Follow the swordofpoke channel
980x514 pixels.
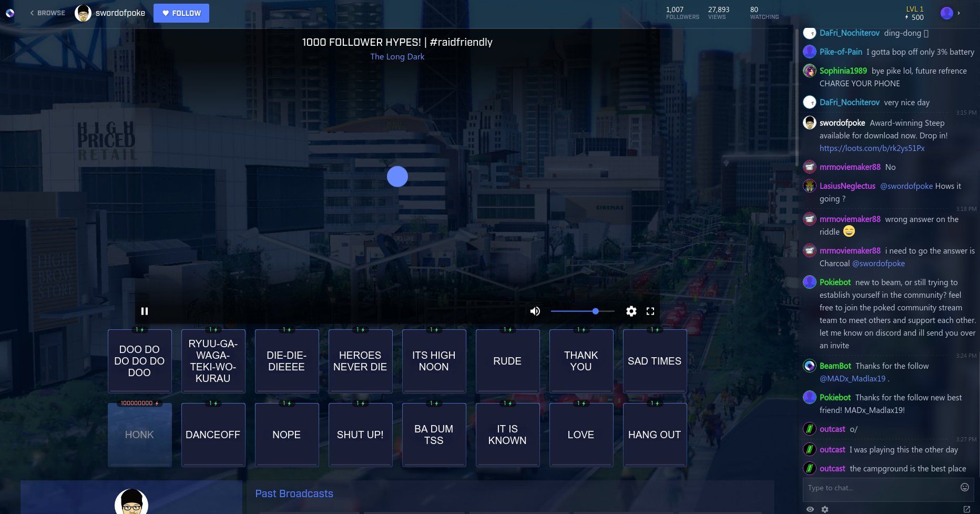[x=181, y=13]
